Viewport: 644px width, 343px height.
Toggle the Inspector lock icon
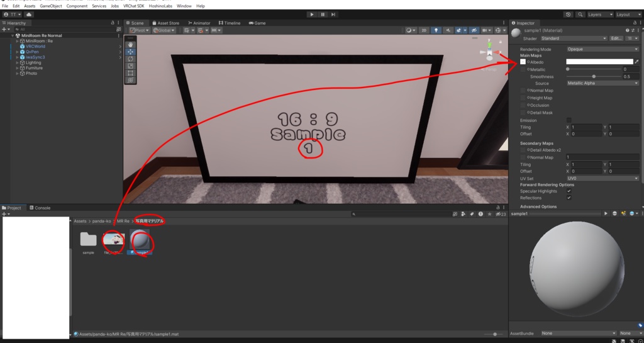(634, 23)
